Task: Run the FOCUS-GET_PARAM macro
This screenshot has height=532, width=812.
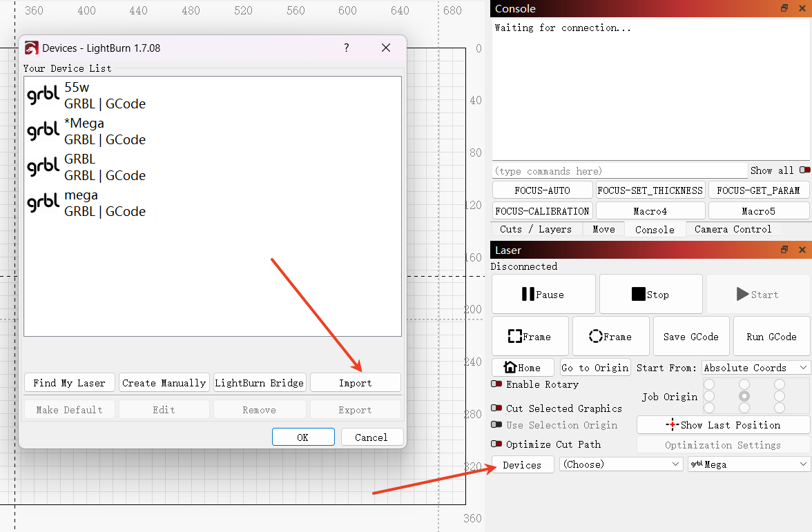Action: tap(759, 190)
